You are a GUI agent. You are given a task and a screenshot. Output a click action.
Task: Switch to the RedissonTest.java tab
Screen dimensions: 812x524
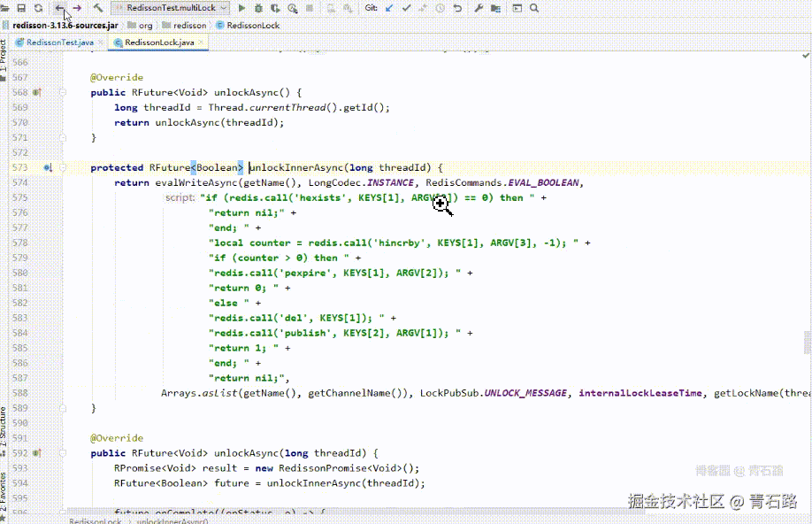(59, 42)
